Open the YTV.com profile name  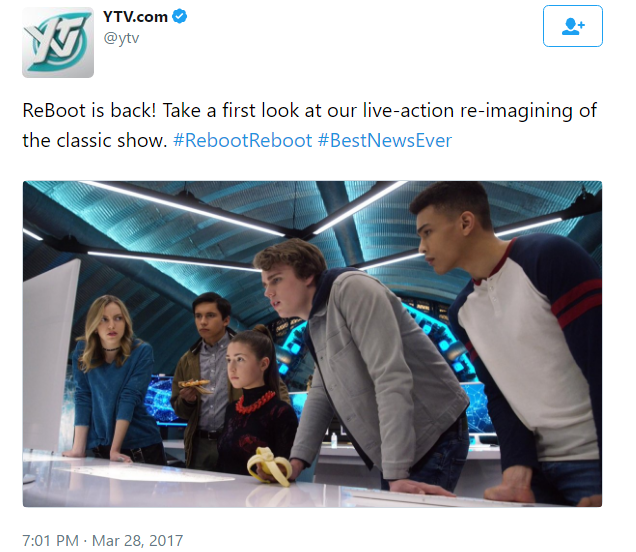point(135,17)
